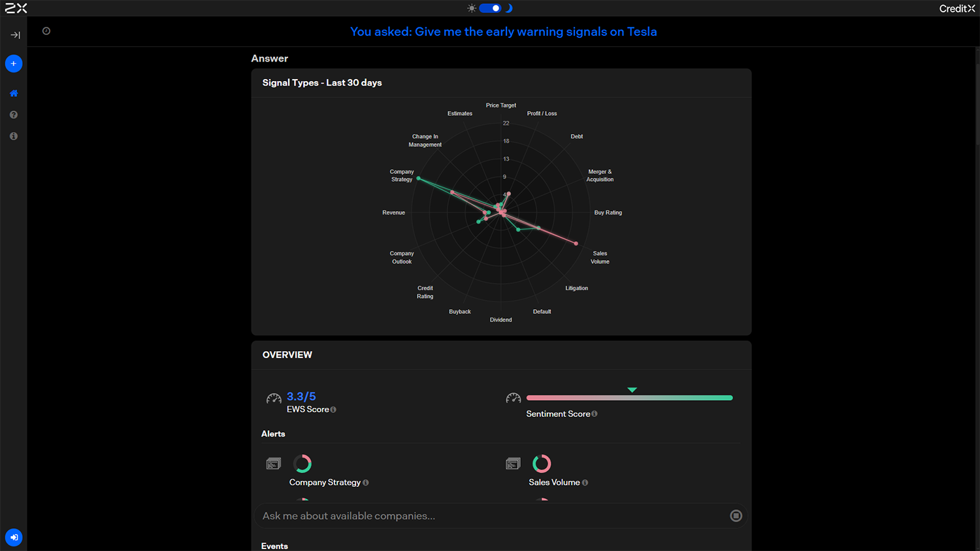Click the EWS Score label
Screen dimensions: 980x551
tap(308, 409)
